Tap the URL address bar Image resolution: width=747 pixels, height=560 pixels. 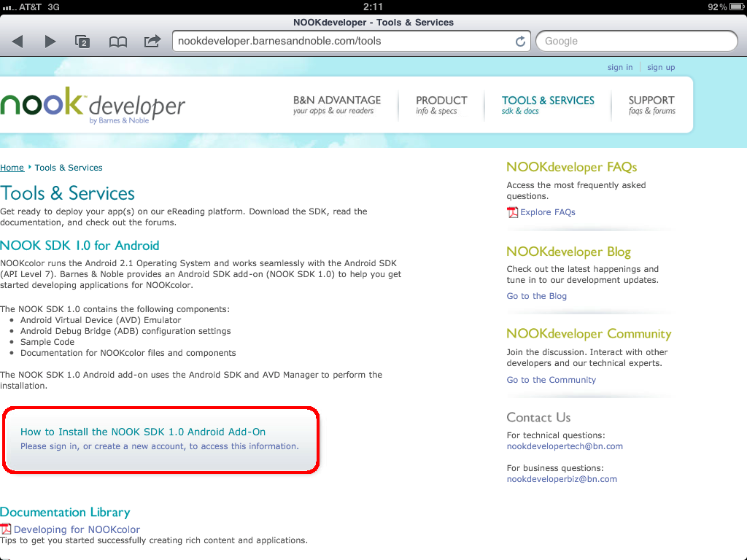tap(343, 42)
